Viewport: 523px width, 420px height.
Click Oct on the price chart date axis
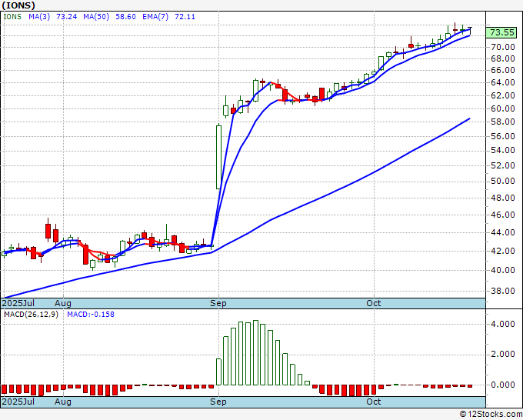pos(373,303)
